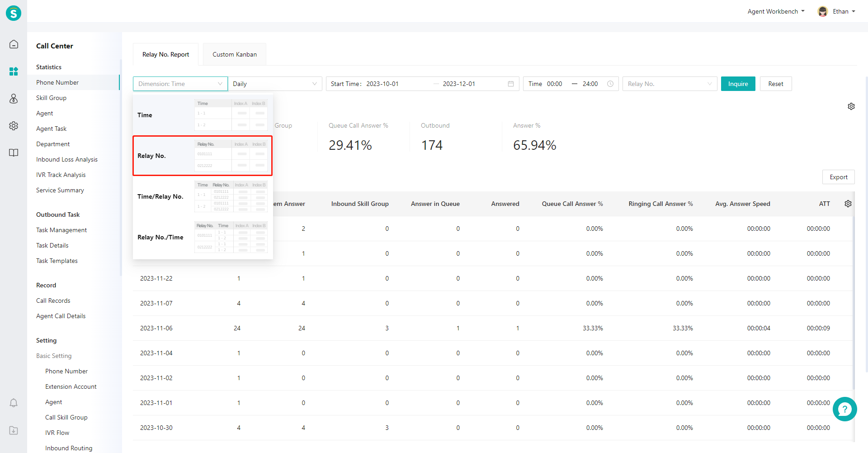Choose the Relay No./Time dimension option
Image resolution: width=868 pixels, height=453 pixels.
coord(203,237)
